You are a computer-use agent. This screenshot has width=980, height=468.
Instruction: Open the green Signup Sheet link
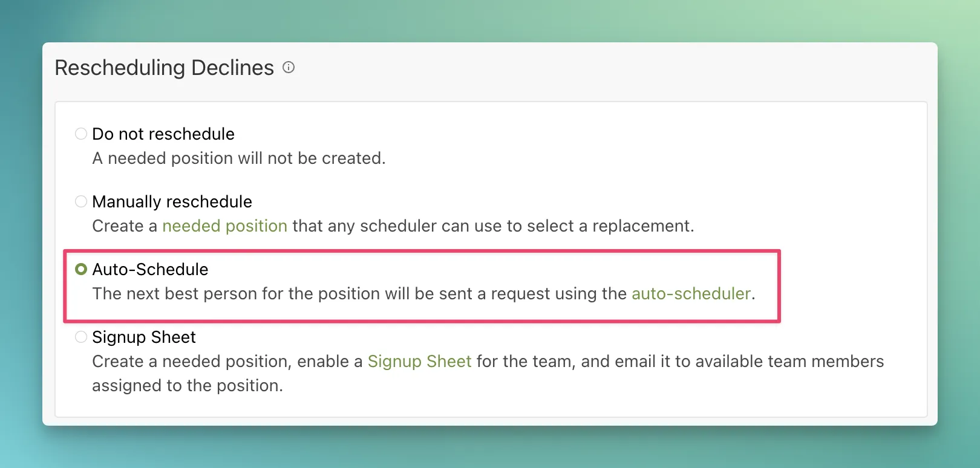[x=419, y=362]
